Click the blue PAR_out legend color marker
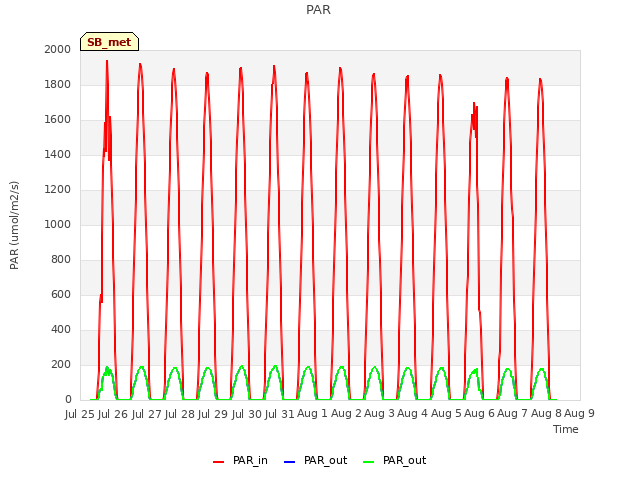The width and height of the screenshot is (640, 480). [x=289, y=462]
